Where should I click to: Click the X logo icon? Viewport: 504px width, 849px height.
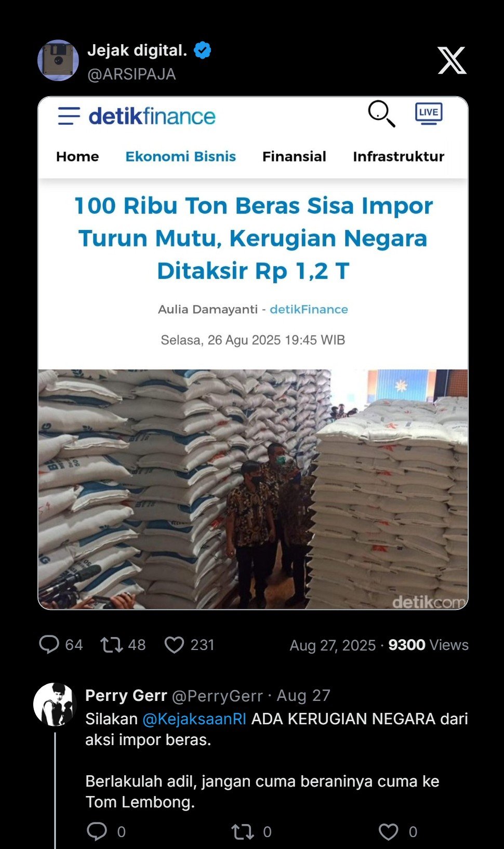[452, 60]
